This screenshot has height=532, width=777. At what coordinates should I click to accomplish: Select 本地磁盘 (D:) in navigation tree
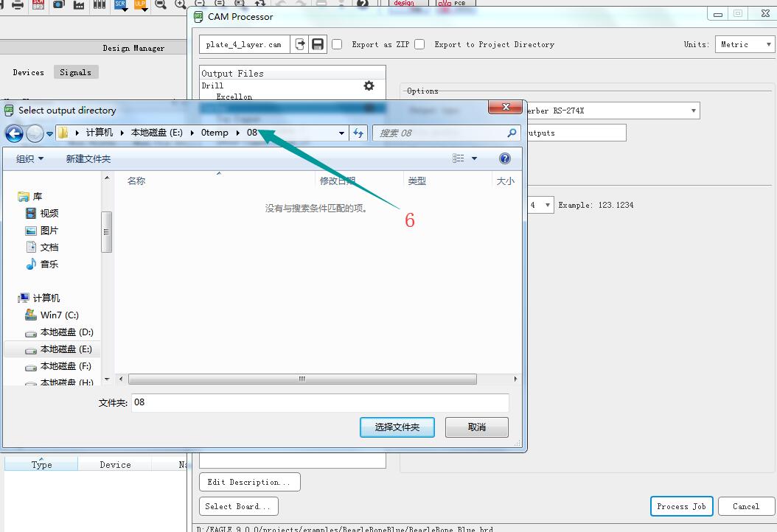pos(66,332)
